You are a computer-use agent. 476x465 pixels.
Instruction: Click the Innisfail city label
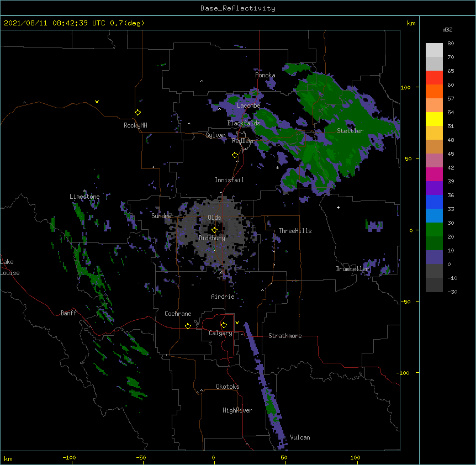click(x=229, y=180)
